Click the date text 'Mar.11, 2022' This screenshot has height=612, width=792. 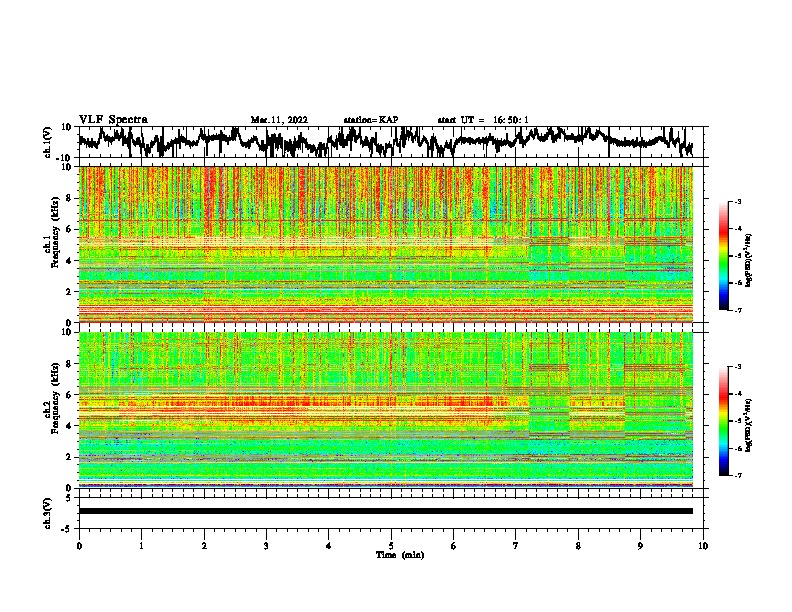pyautogui.click(x=279, y=120)
